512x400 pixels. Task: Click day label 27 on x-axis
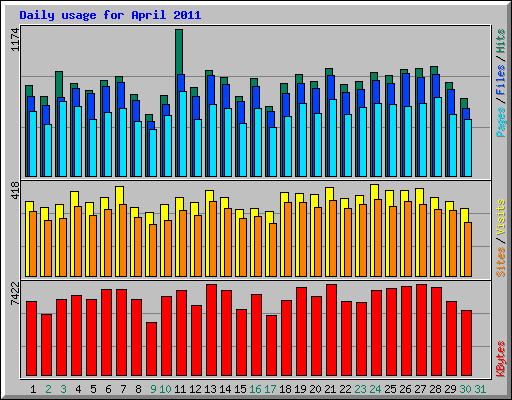click(x=420, y=389)
